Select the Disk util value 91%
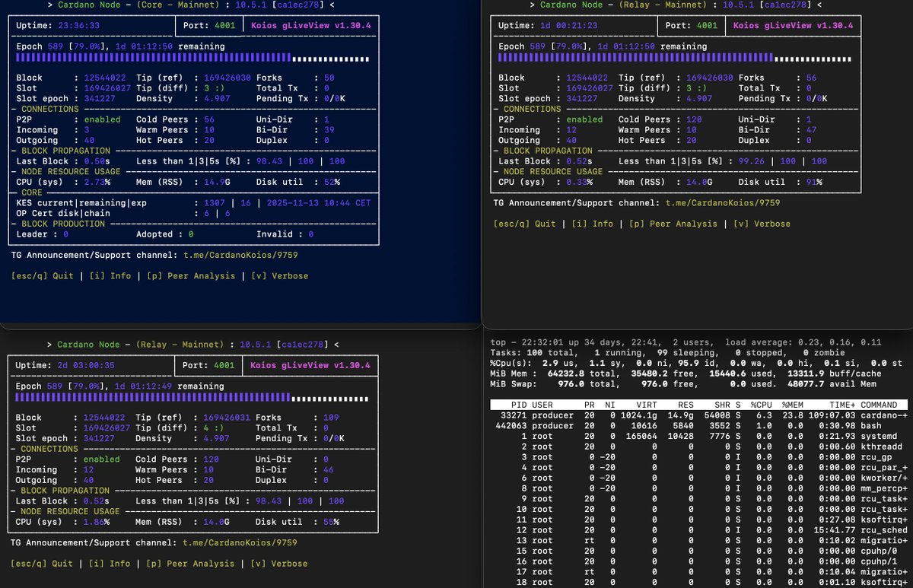This screenshot has width=913, height=588. point(813,182)
